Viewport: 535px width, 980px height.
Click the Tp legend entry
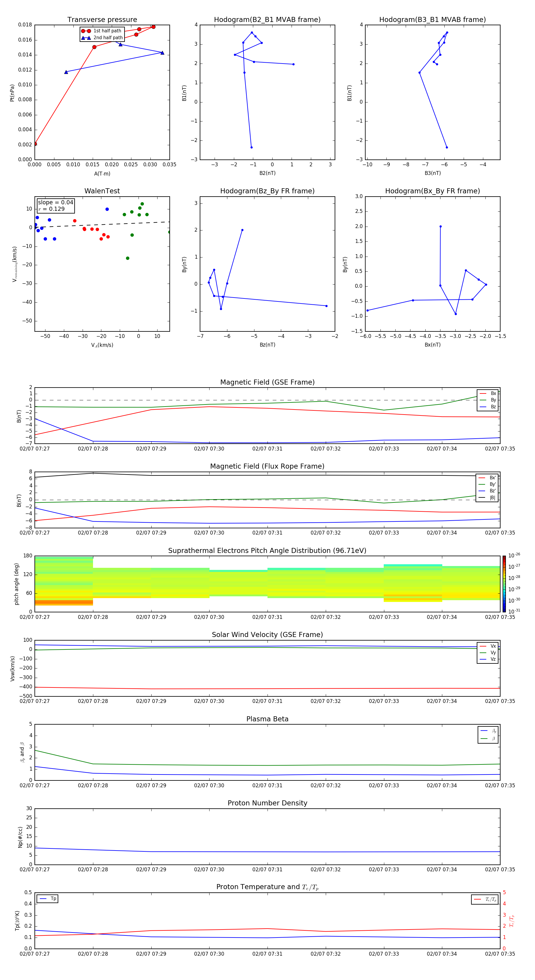pyautogui.click(x=48, y=899)
